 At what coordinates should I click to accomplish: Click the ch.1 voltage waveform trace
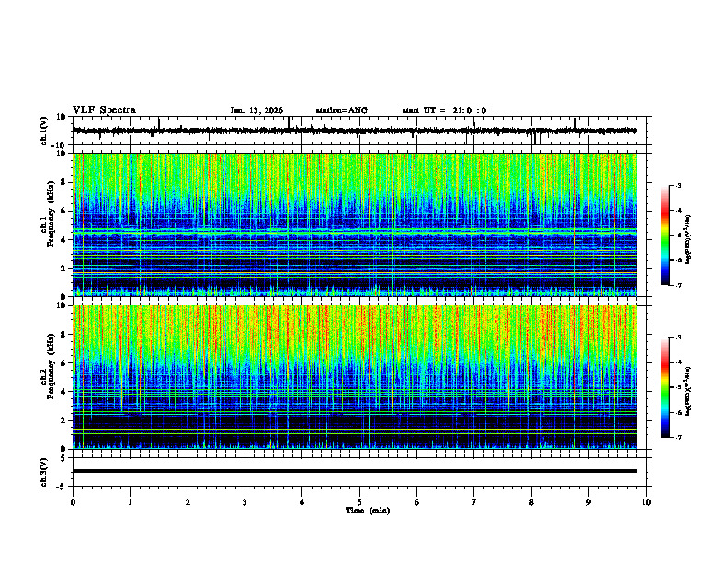pyautogui.click(x=355, y=131)
